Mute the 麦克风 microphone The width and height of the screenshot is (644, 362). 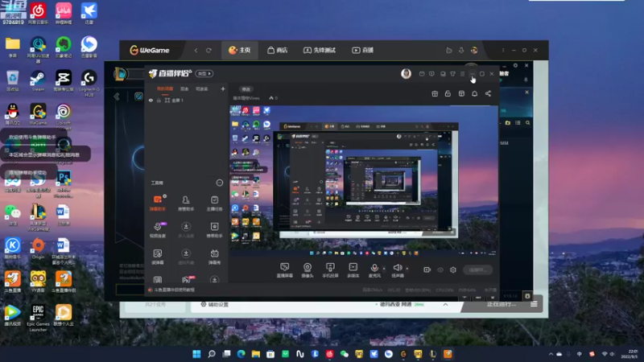[x=374, y=270]
